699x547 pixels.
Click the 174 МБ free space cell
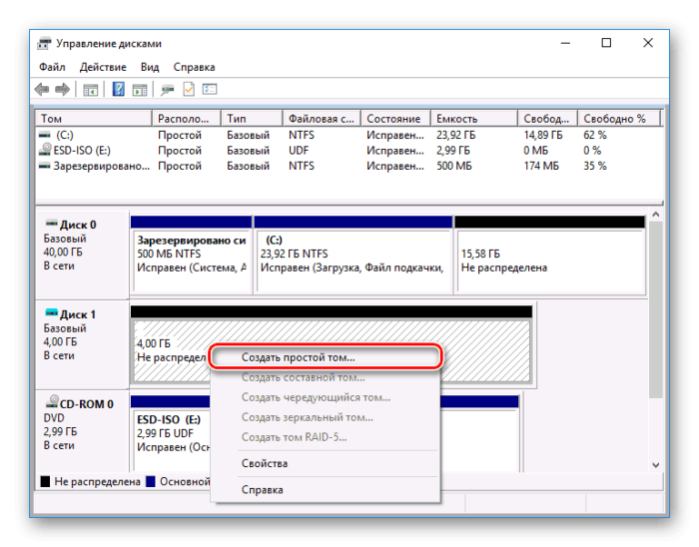541,166
